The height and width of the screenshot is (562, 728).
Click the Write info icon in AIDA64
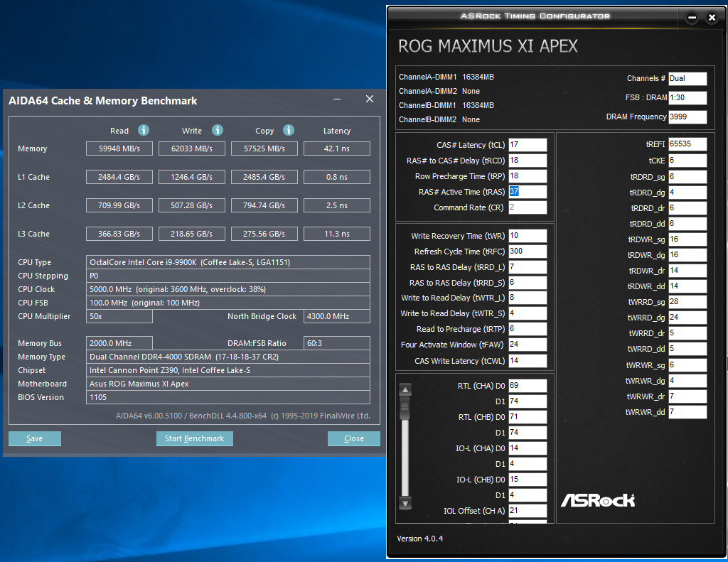[x=218, y=131]
